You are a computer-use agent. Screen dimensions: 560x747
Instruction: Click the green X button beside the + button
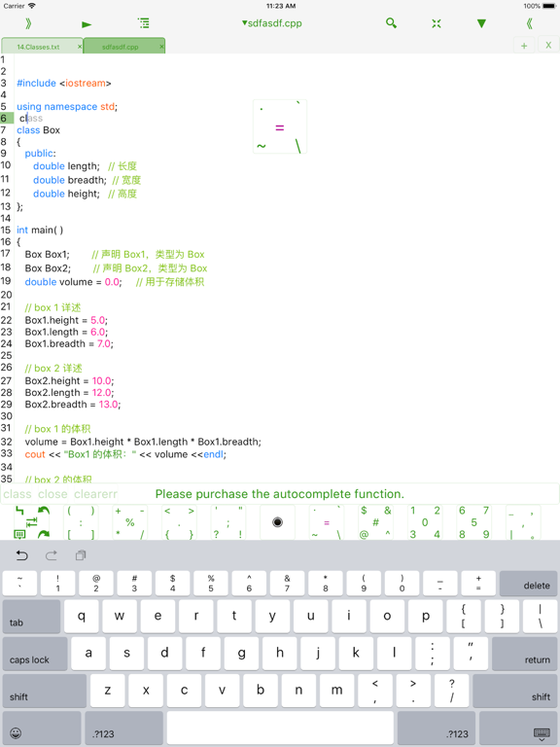548,46
